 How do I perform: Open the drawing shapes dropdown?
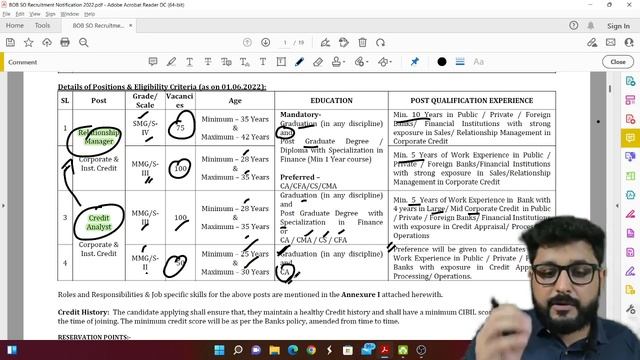point(384,62)
